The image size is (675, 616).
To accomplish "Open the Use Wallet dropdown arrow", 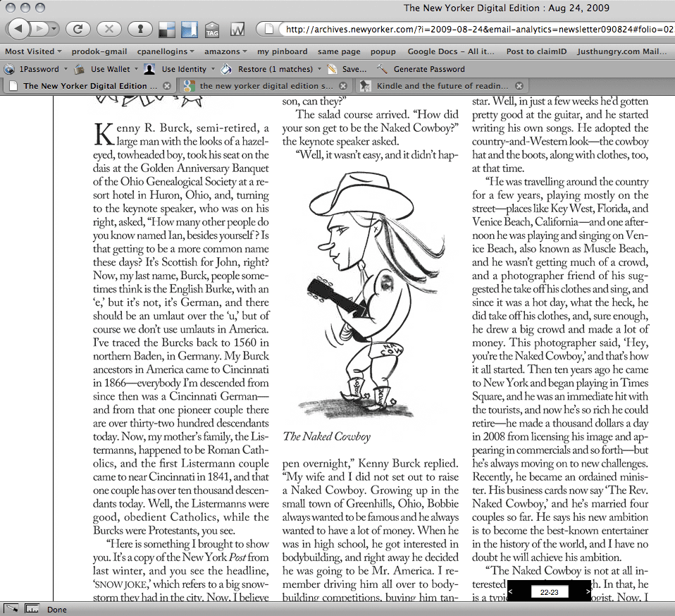I will tap(136, 69).
